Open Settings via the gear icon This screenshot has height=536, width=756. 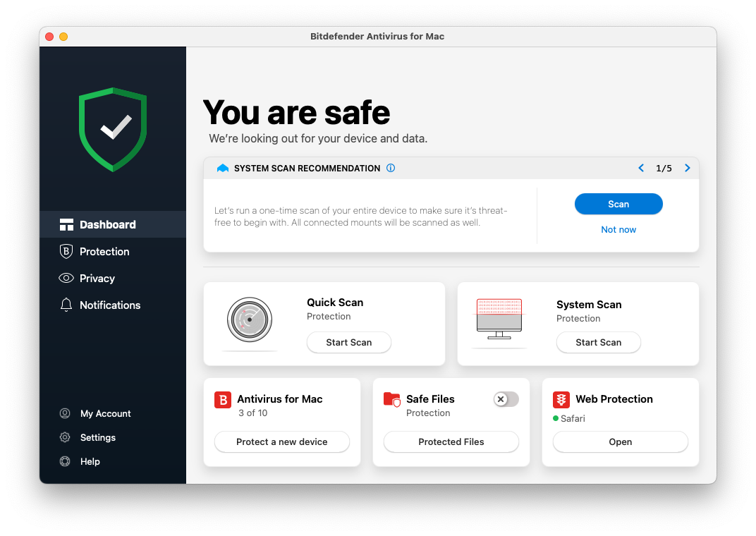point(66,437)
